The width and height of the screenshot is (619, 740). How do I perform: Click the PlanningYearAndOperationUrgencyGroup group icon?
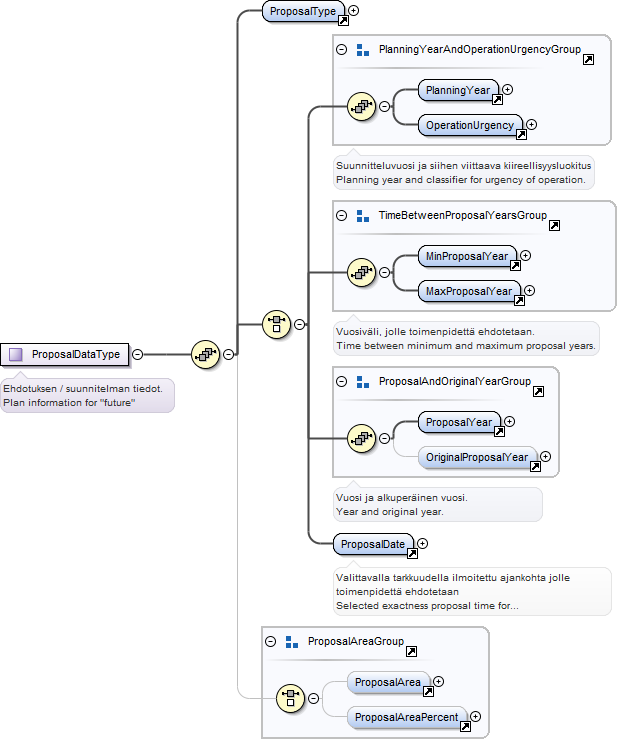click(x=363, y=50)
